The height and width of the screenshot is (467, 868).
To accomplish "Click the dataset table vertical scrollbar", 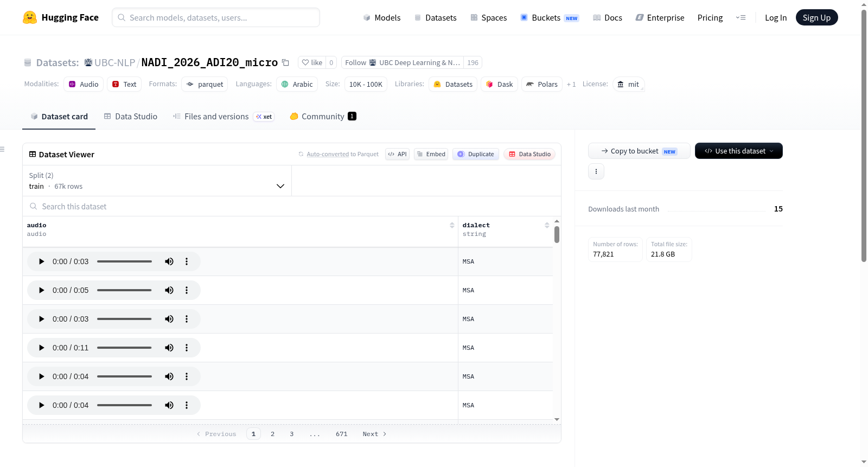I will (x=557, y=235).
